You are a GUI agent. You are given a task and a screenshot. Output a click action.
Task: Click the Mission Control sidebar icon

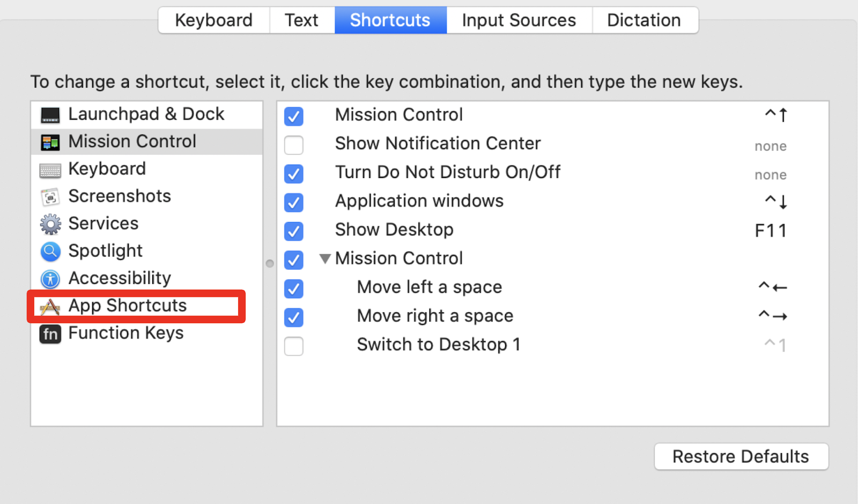[50, 142]
